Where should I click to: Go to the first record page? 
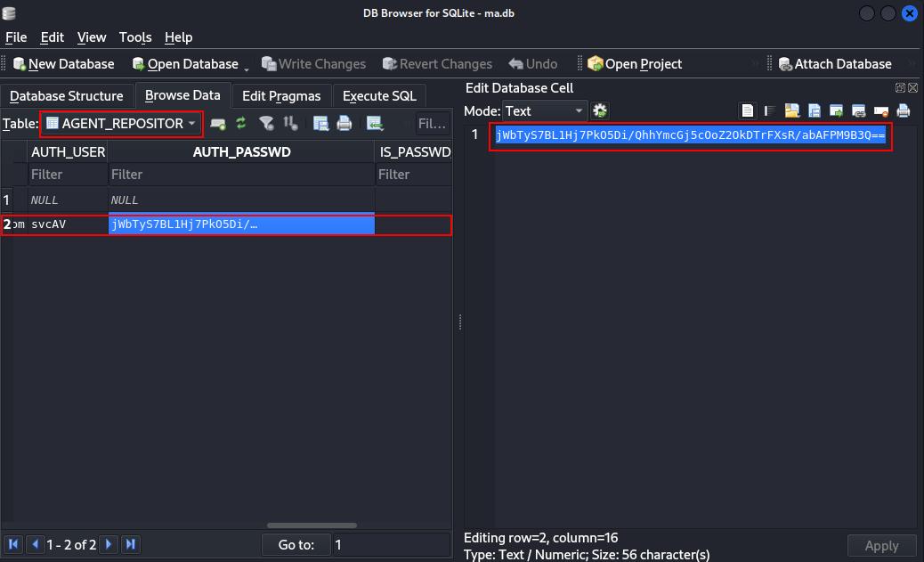pos(13,544)
